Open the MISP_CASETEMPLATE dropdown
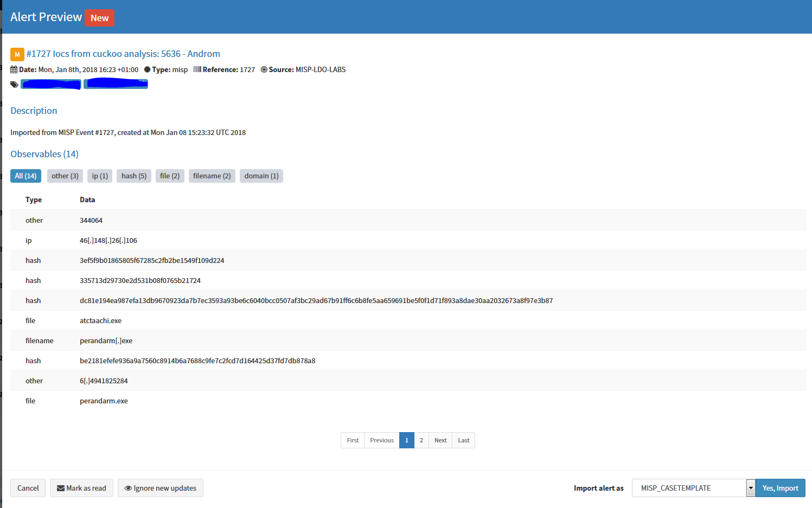812x508 pixels. point(751,488)
